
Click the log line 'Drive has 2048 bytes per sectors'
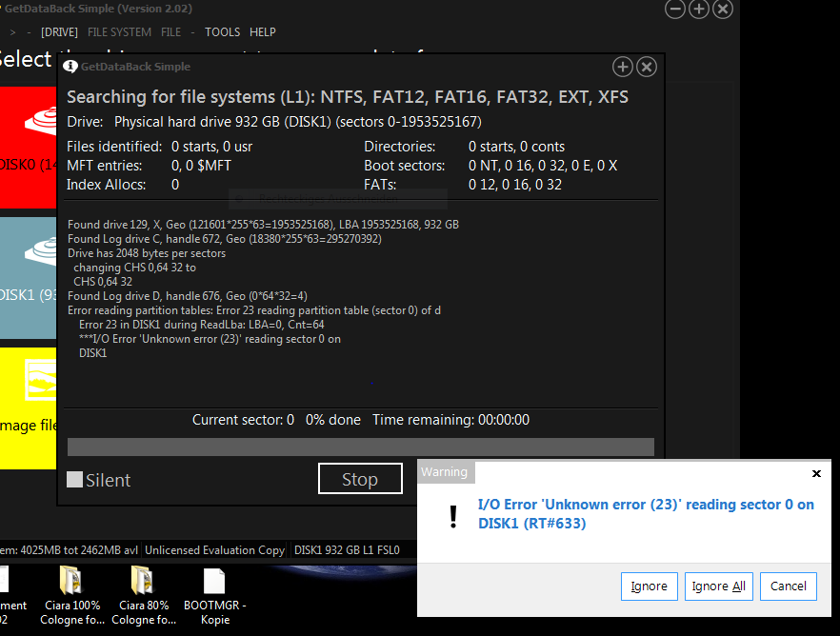pyautogui.click(x=147, y=253)
